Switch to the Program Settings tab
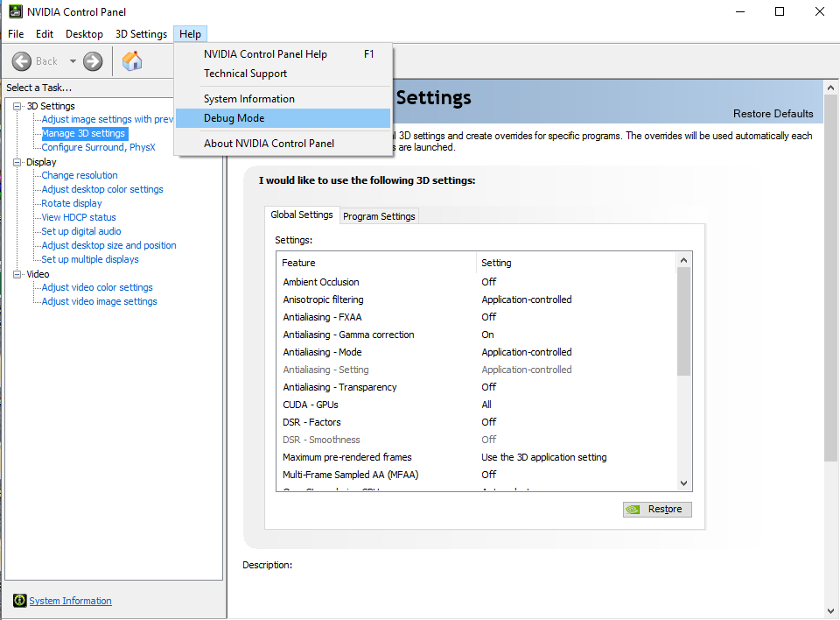 coord(379,216)
